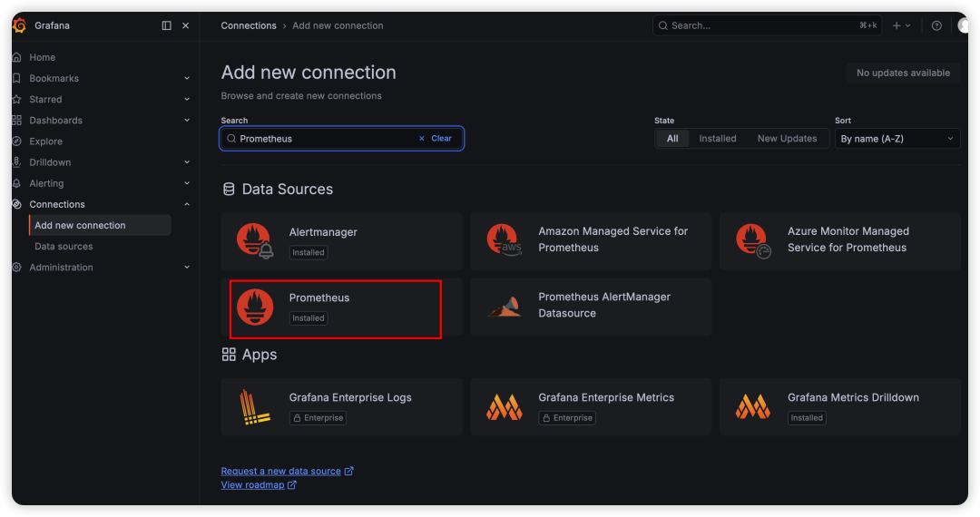Expand the Bookmarks section chevron
The height and width of the screenshot is (517, 980).
(x=187, y=78)
